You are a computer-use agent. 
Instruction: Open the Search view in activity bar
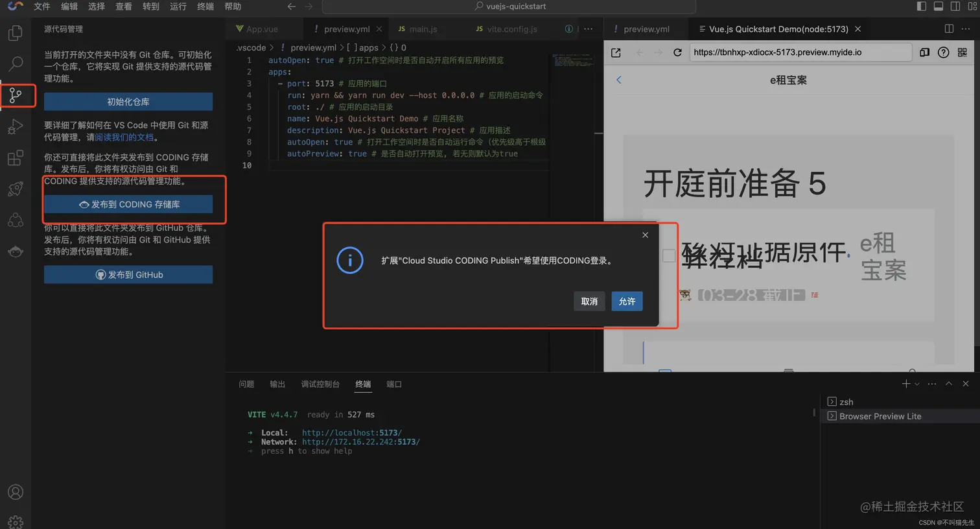(x=16, y=64)
